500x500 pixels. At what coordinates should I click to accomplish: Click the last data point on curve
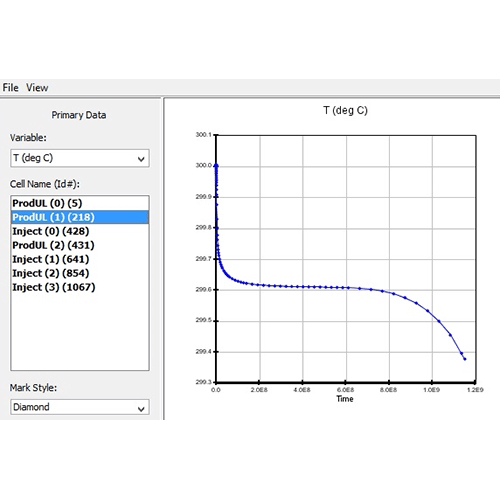[465, 359]
